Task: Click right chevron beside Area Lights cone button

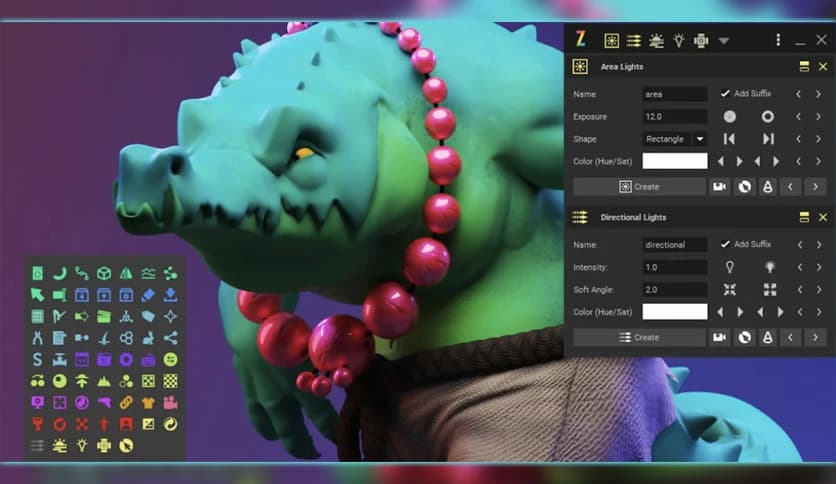Action: coord(815,187)
